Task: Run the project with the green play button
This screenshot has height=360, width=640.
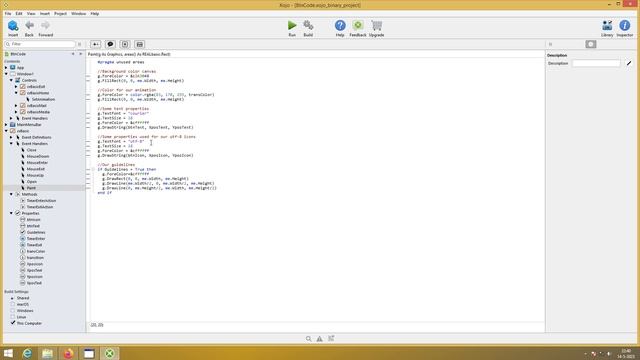Action: click(292, 25)
